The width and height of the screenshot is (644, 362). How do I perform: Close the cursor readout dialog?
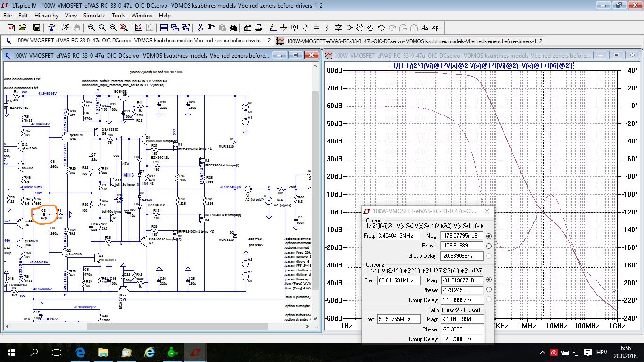(487, 211)
